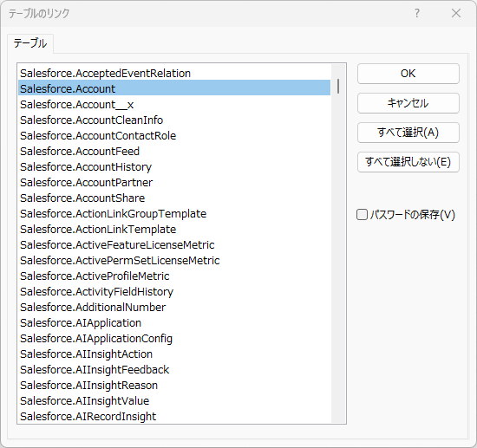Select Salesforce.Account__x
477x448 pixels.
174,105
